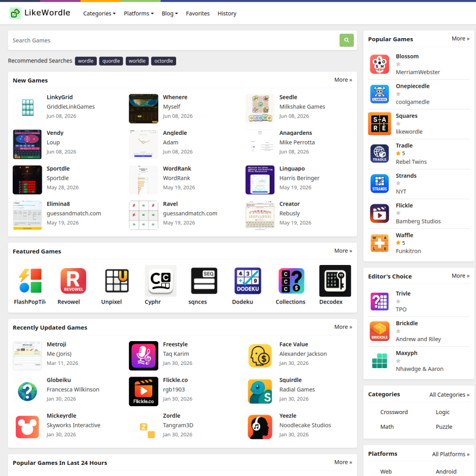This screenshot has height=476, width=476.
Task: Open the Strands NYT icon
Action: (379, 184)
